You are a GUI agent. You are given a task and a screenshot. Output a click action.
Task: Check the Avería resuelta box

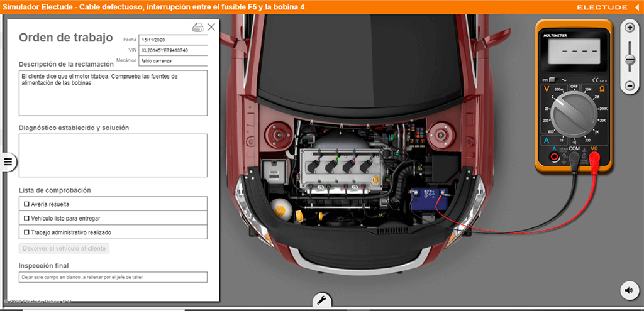(26, 204)
